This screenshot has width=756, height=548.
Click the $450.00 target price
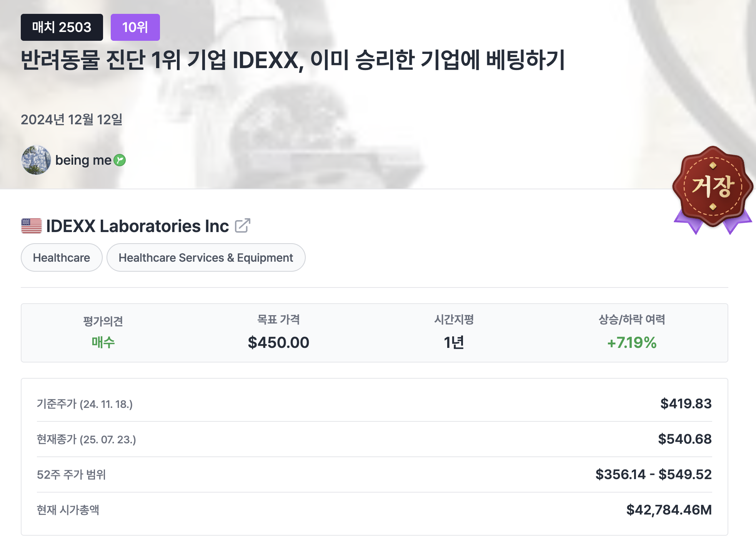(x=278, y=342)
